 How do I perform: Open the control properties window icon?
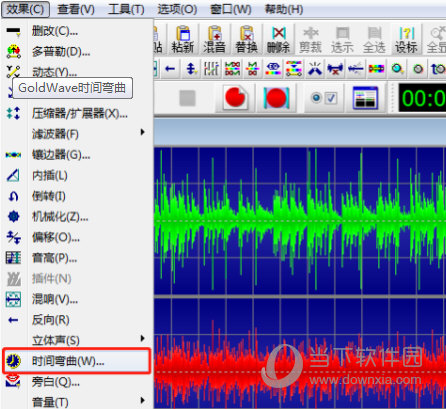click(365, 98)
